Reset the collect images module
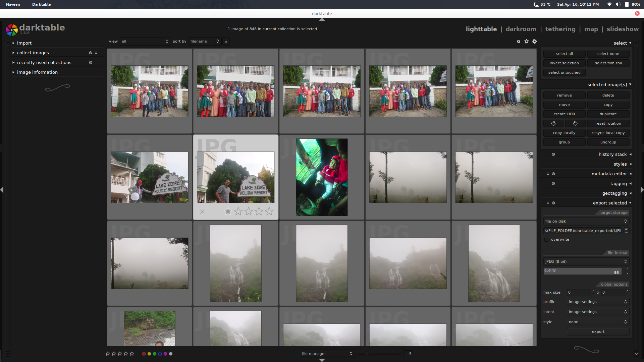 coord(90,53)
